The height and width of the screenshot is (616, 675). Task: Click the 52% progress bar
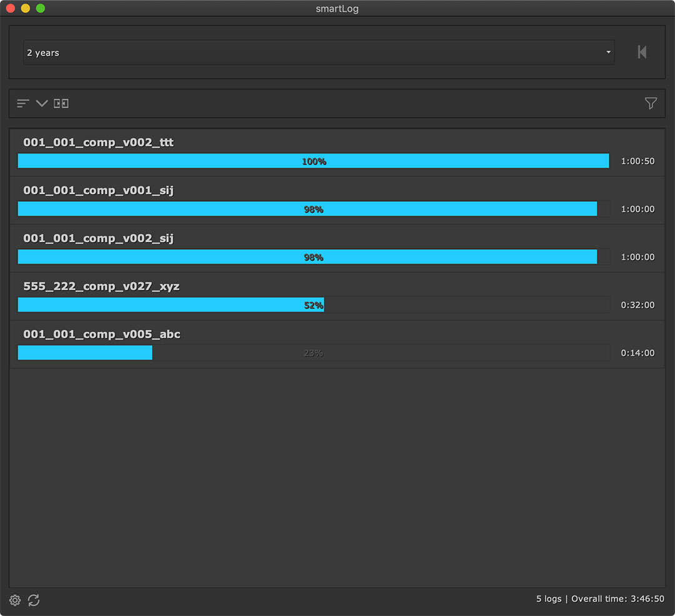[171, 305]
